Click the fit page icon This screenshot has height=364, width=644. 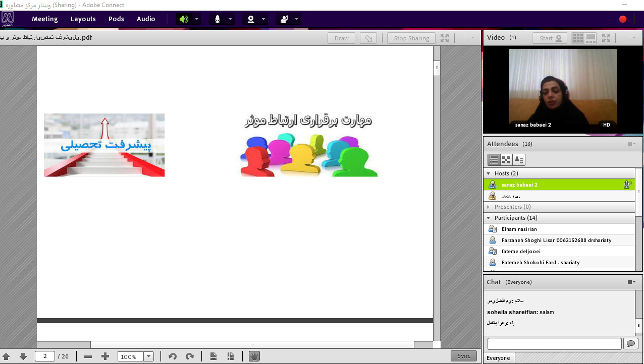click(x=213, y=356)
